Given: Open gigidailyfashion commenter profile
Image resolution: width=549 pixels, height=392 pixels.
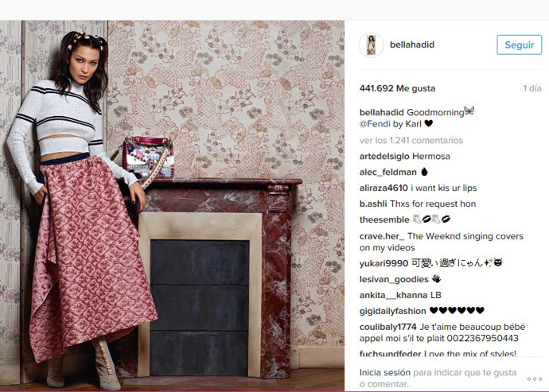Looking at the screenshot, I should click(392, 311).
